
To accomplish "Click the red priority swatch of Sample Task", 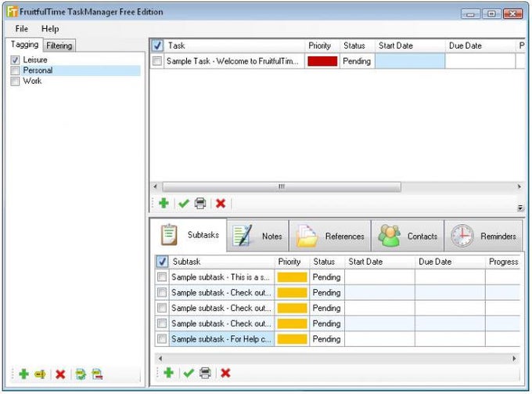I will (322, 61).
